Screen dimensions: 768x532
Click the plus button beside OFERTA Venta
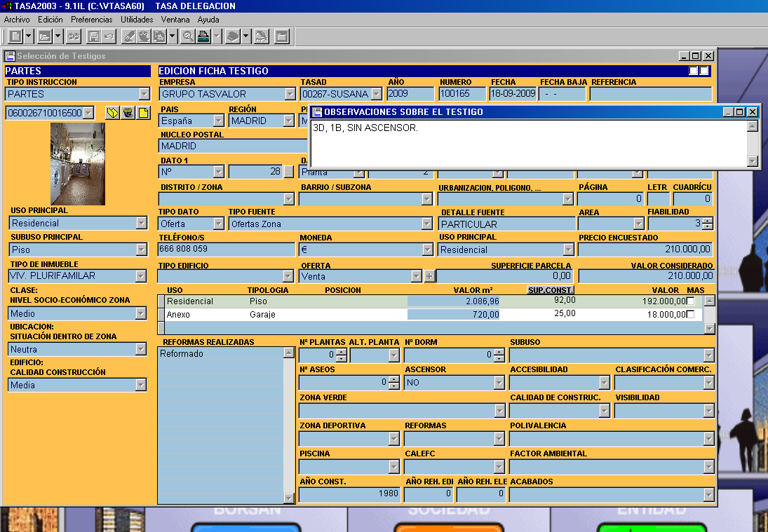pos(429,276)
